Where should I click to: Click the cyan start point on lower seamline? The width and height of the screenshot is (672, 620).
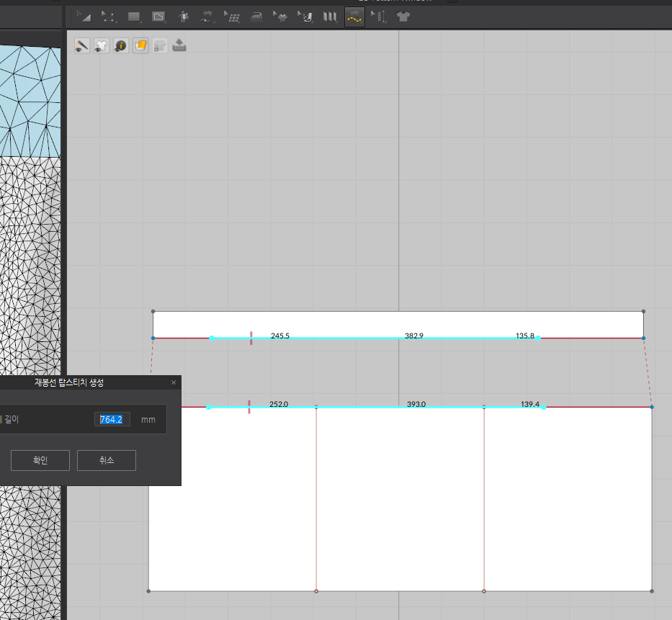(209, 407)
